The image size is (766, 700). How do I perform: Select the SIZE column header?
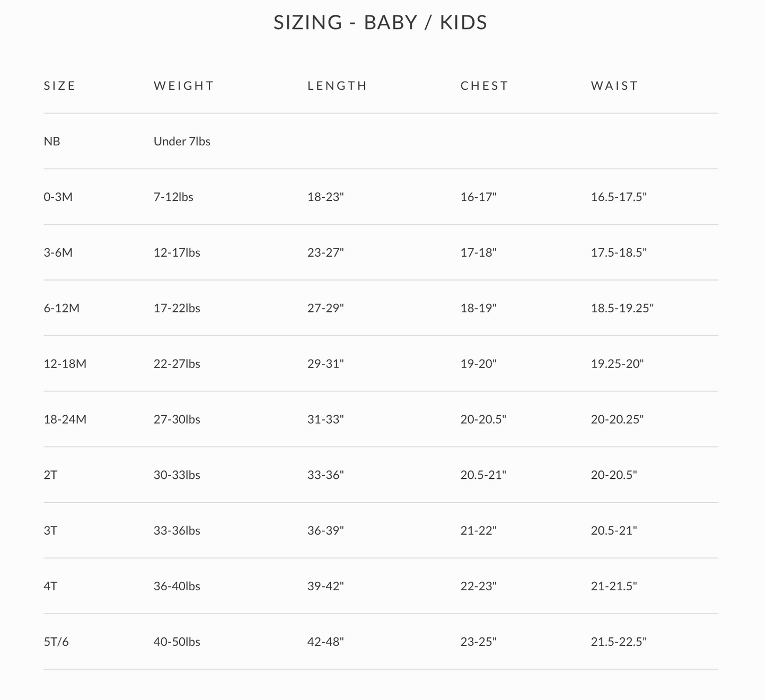click(x=60, y=86)
